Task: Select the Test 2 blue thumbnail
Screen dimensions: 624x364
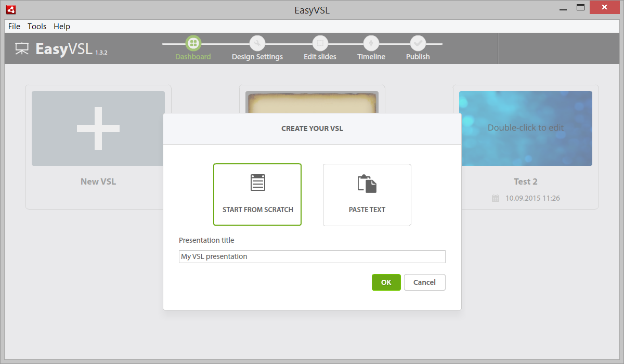Action: [x=526, y=128]
